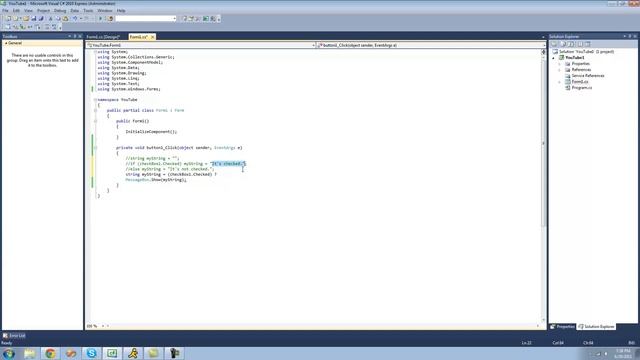640x360 pixels.
Task: Collapse the namespace YouTube code block
Action: click(x=95, y=100)
